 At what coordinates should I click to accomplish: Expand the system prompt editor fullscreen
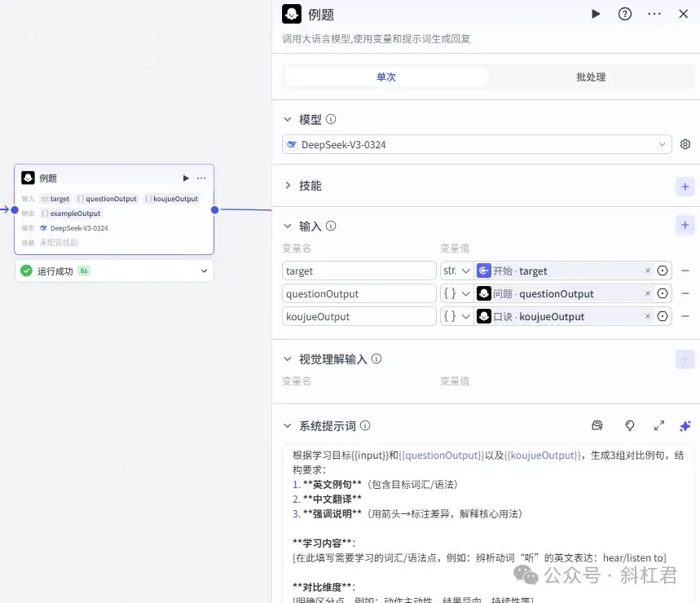click(659, 425)
